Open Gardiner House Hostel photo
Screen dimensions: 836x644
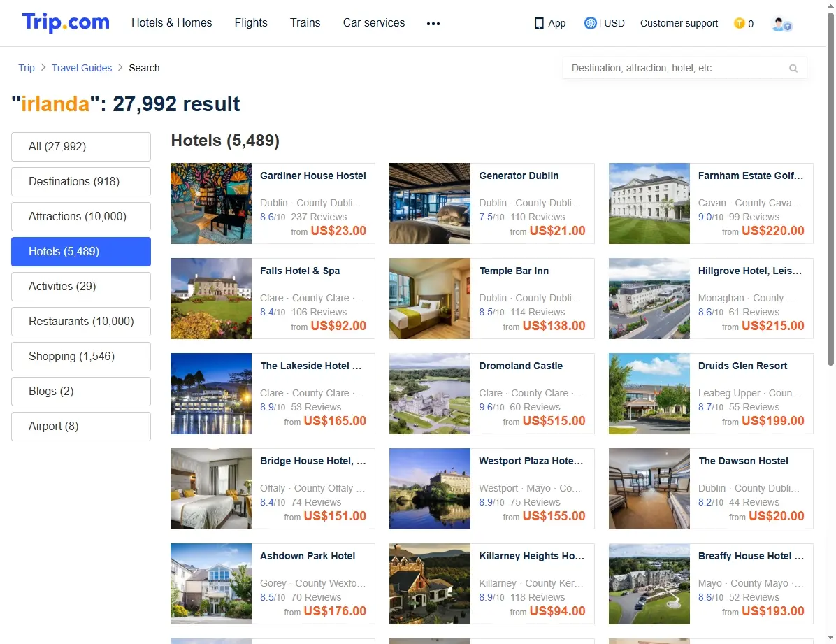pyautogui.click(x=210, y=203)
